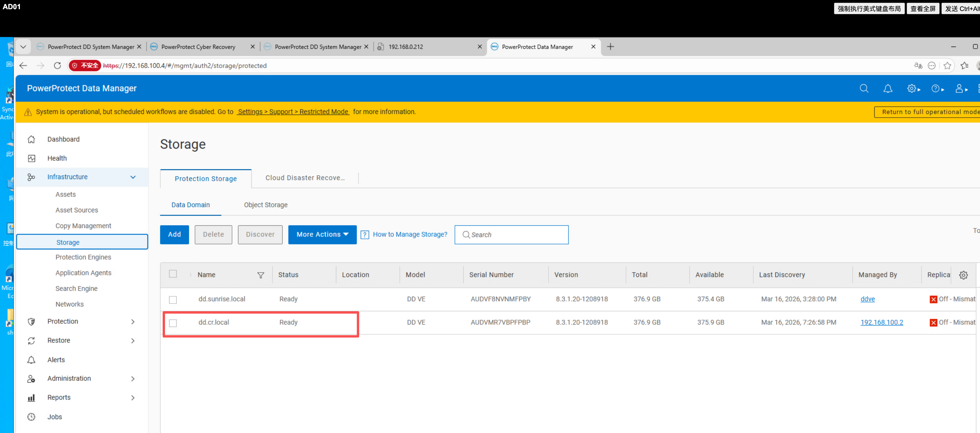This screenshot has width=980, height=433.
Task: Collapse the Infrastructure sidebar section
Action: tap(133, 177)
